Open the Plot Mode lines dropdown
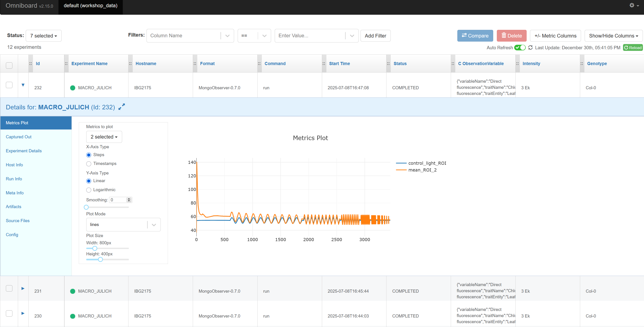The height and width of the screenshot is (327, 644). pos(123,224)
